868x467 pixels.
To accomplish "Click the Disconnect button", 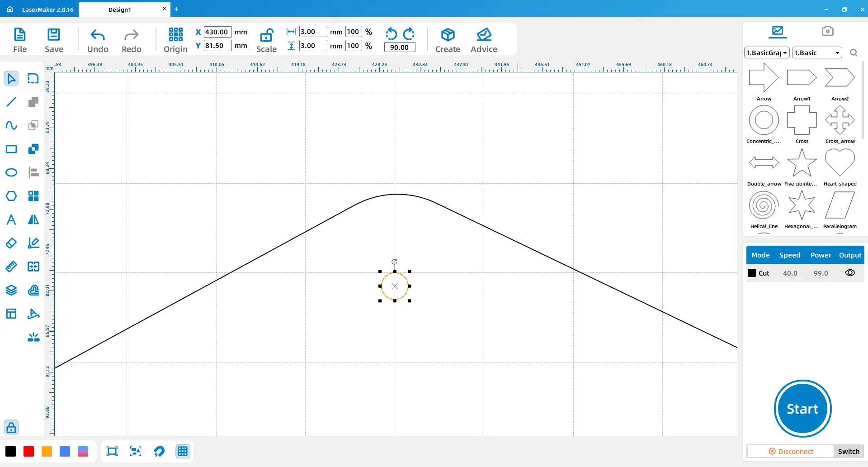I will [x=790, y=451].
